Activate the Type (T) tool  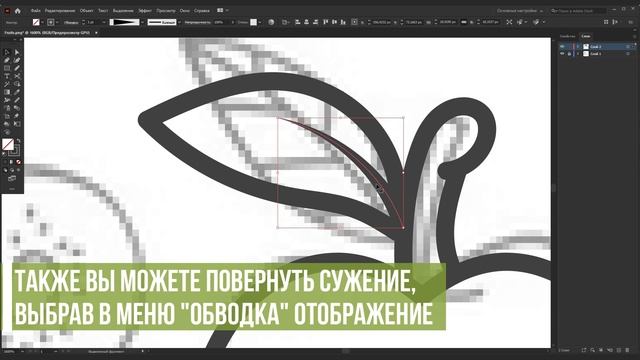[x=7, y=76]
